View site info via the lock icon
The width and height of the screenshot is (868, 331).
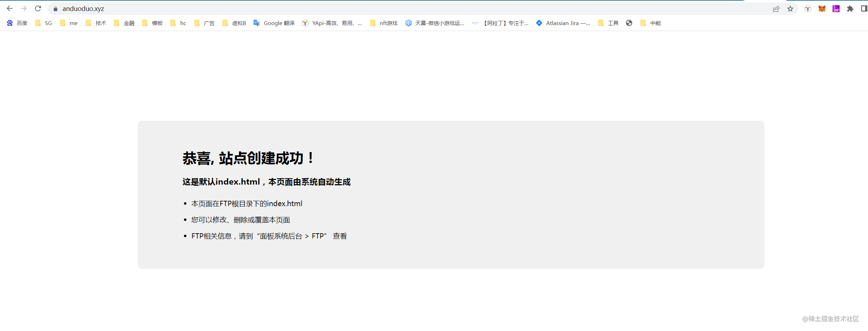(x=55, y=9)
